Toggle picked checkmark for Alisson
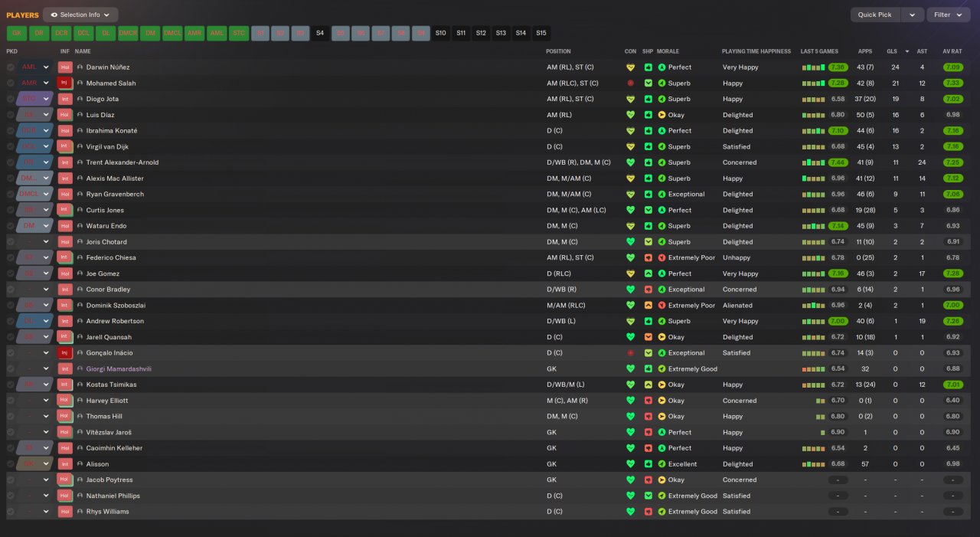The width and height of the screenshot is (980, 537). coord(11,463)
